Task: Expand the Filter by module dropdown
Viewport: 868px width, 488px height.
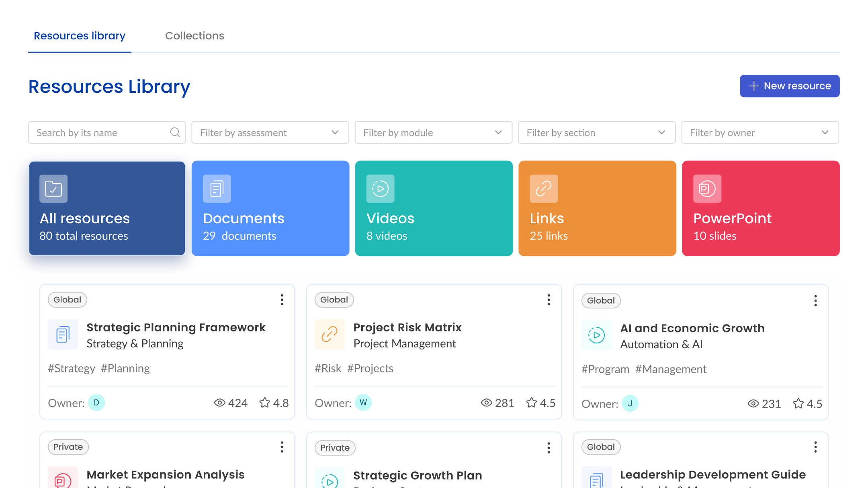Action: tap(434, 133)
